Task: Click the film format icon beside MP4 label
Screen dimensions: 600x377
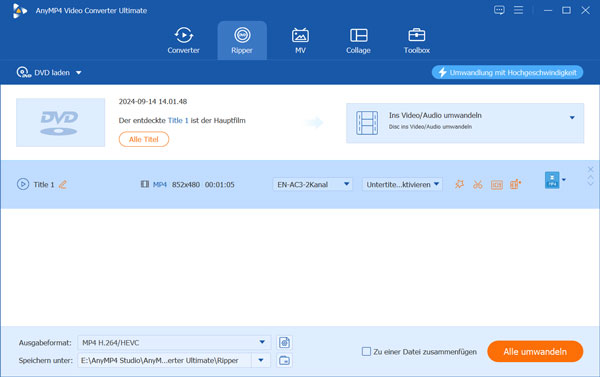Action: point(145,184)
